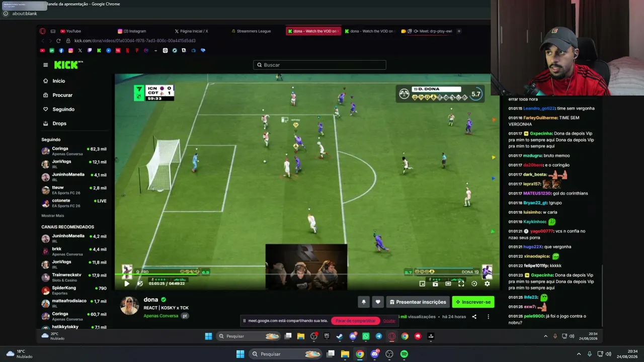Click the kick.com address bar URL

click(135, 41)
